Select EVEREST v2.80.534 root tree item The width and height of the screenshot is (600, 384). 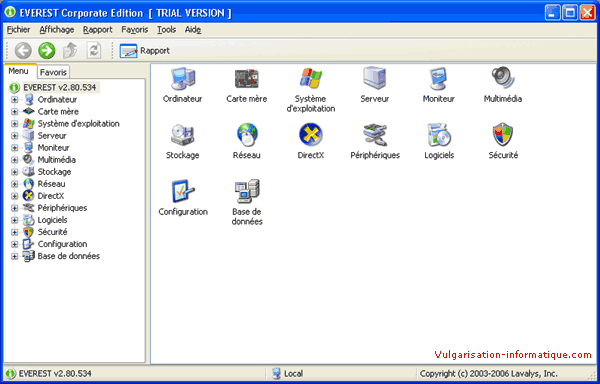59,87
